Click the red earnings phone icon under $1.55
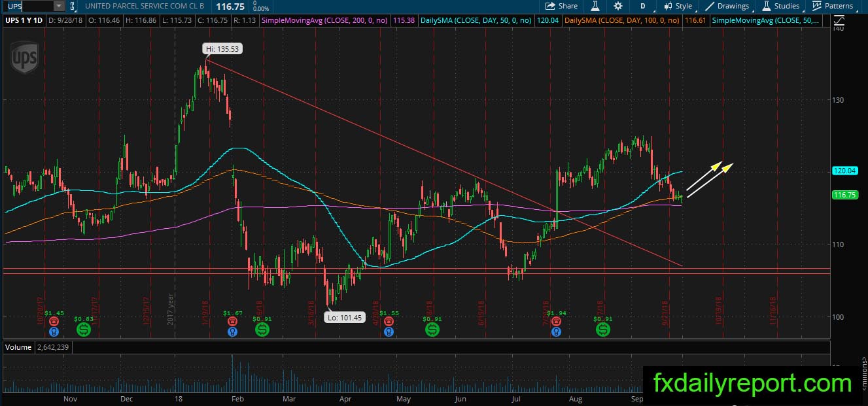Image resolution: width=868 pixels, height=406 pixels. [x=389, y=322]
